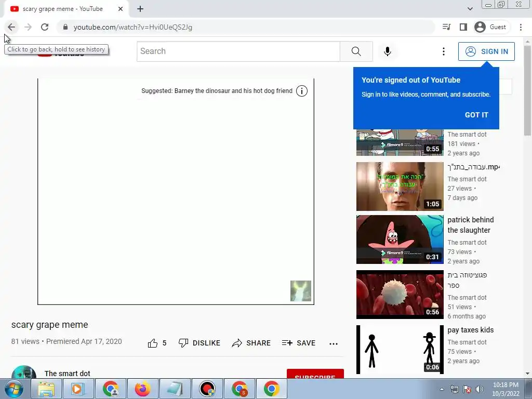This screenshot has height=399, width=532.
Task: Click The smart dot channel avatar
Action: point(24,373)
